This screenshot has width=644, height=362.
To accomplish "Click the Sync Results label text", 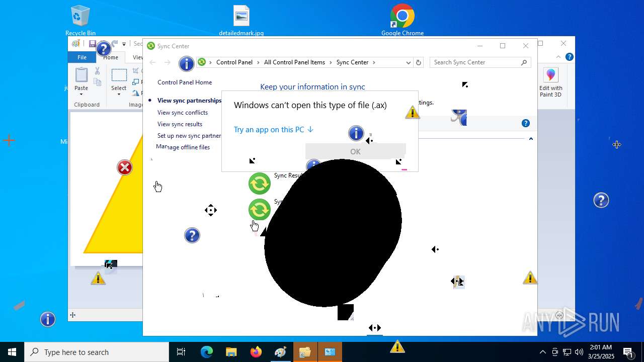I will click(288, 175).
